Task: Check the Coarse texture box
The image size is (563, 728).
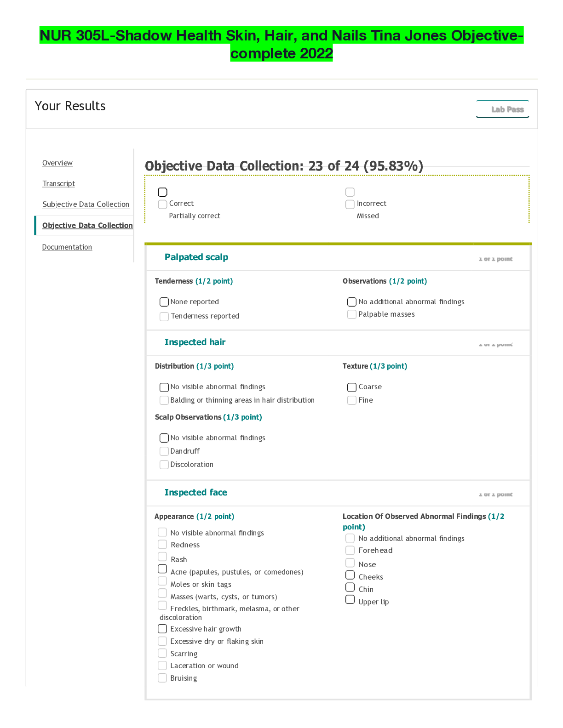Action: [x=352, y=387]
